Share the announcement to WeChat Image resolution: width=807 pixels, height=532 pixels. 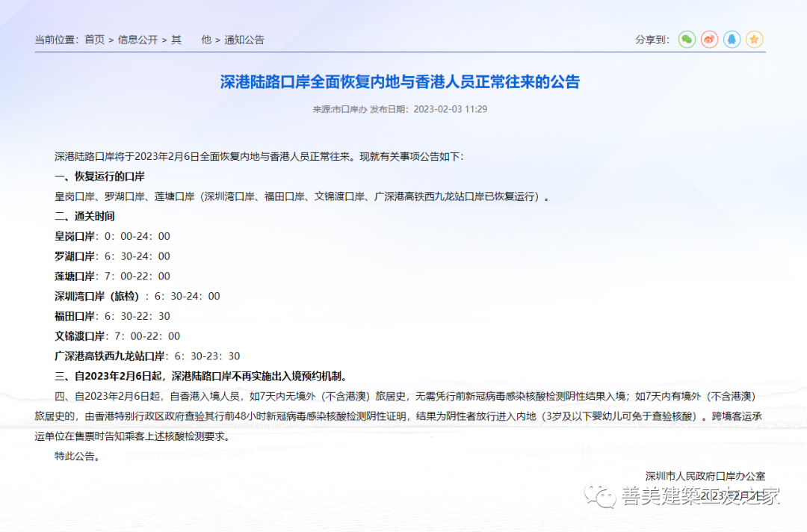pyautogui.click(x=687, y=40)
